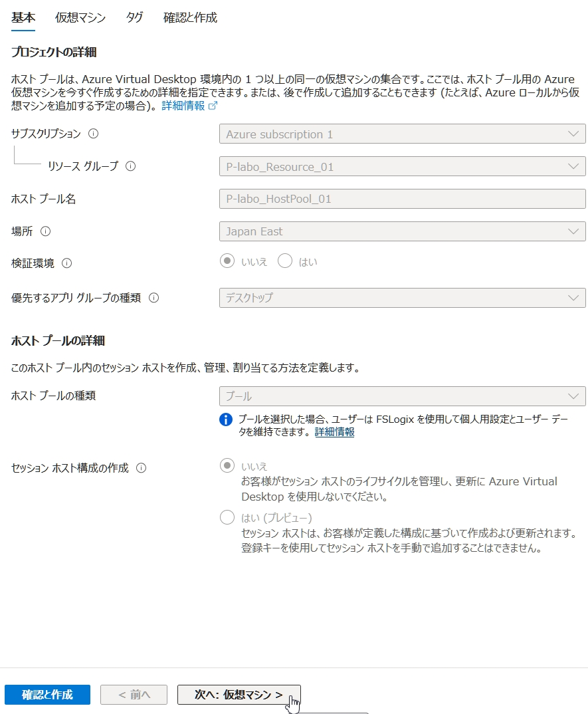The width and height of the screenshot is (588, 714).
Task: Open info icon for 優先するアプリ グループの種類
Action: tap(154, 298)
